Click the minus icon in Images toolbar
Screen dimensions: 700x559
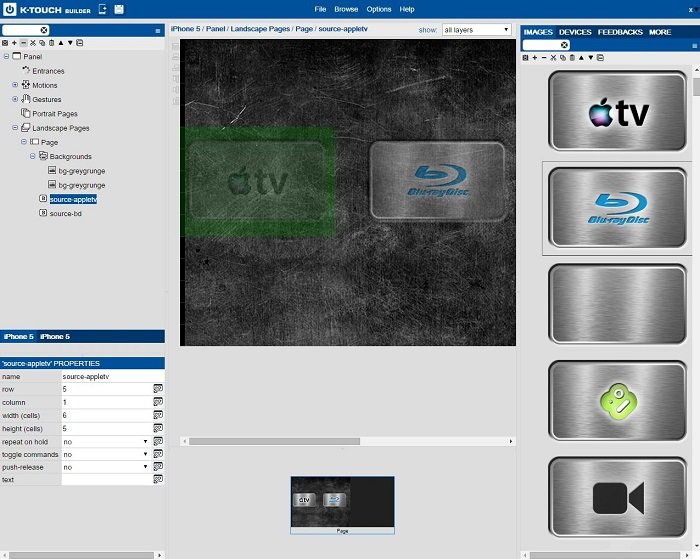[544, 58]
